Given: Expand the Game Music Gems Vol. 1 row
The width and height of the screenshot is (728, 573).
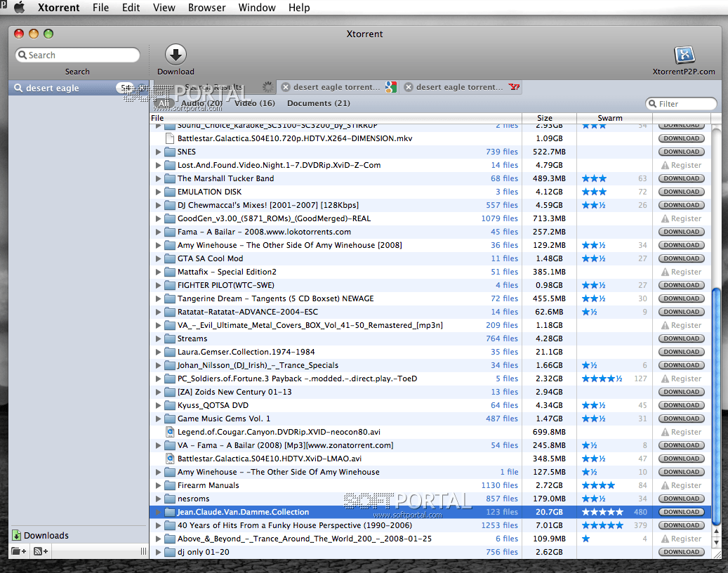Looking at the screenshot, I should (159, 419).
